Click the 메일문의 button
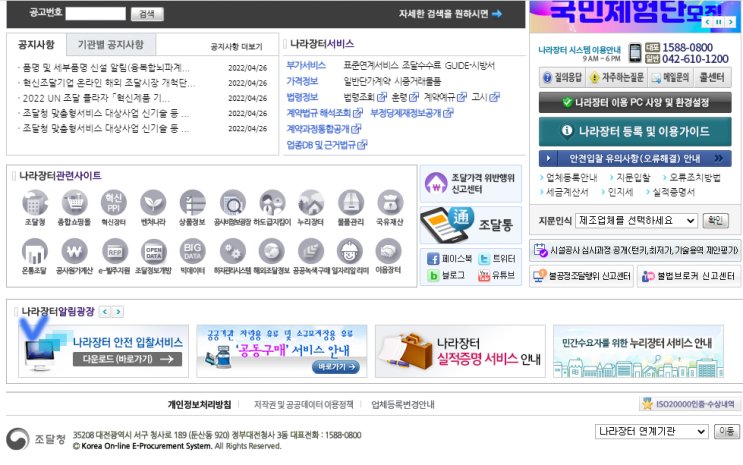 click(x=670, y=77)
